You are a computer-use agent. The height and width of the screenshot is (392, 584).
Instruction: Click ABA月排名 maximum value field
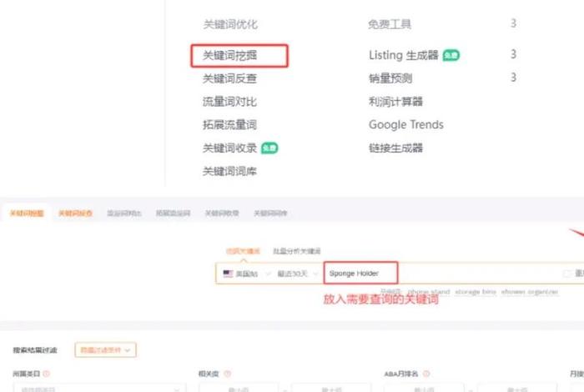coord(517,389)
